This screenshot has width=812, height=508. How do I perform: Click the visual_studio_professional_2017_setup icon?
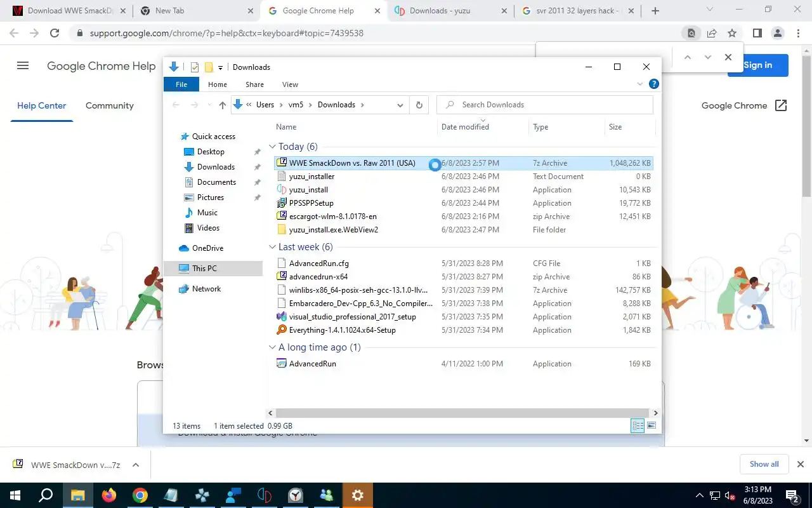coord(282,317)
